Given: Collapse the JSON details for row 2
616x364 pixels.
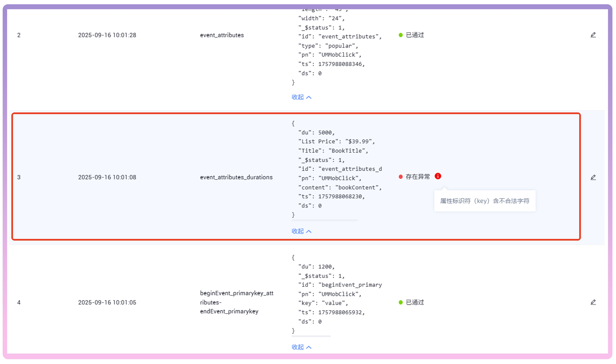Looking at the screenshot, I should [301, 97].
